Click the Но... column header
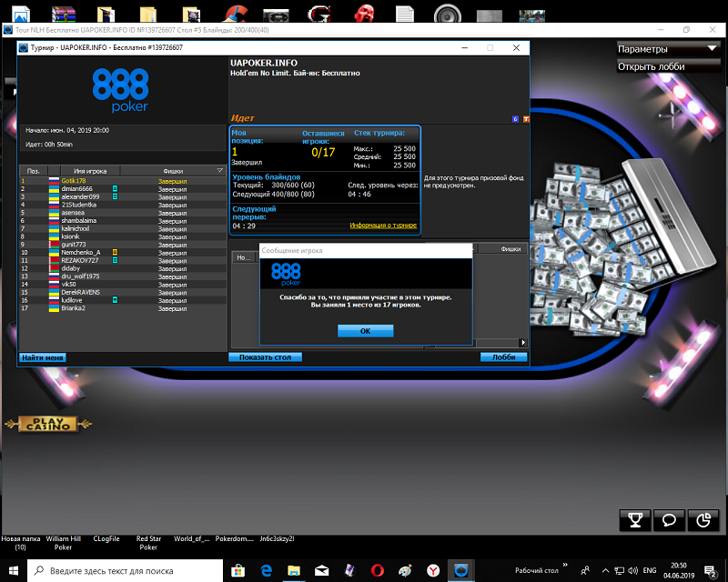728x582 pixels. [x=244, y=257]
